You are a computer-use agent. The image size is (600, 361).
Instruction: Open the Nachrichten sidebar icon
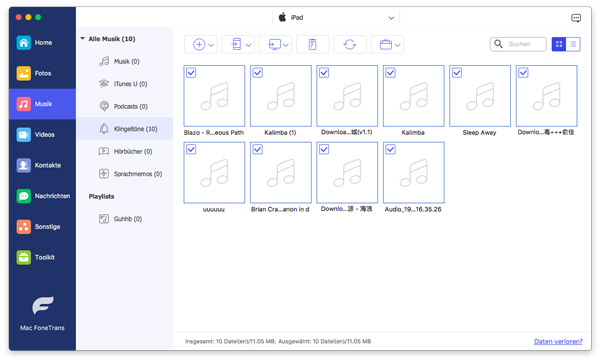click(x=24, y=196)
